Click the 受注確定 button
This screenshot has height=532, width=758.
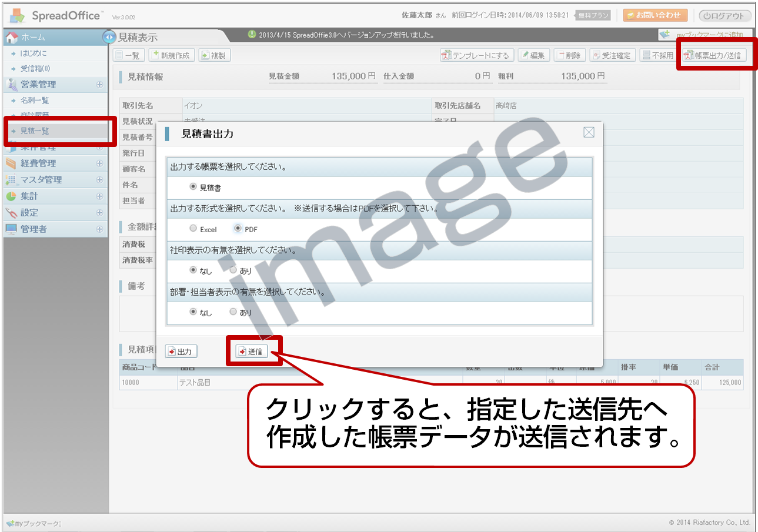(x=612, y=55)
